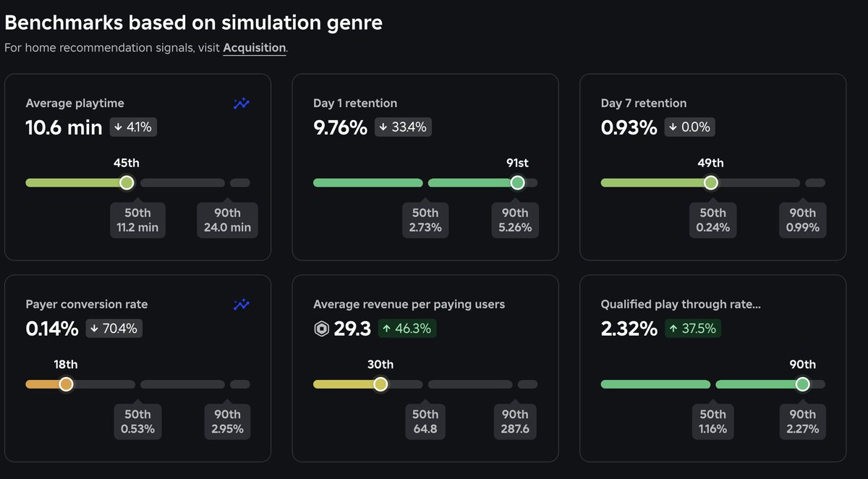Image resolution: width=868 pixels, height=479 pixels.
Task: Click the 90th 5.26% benchmark label
Action: [515, 220]
